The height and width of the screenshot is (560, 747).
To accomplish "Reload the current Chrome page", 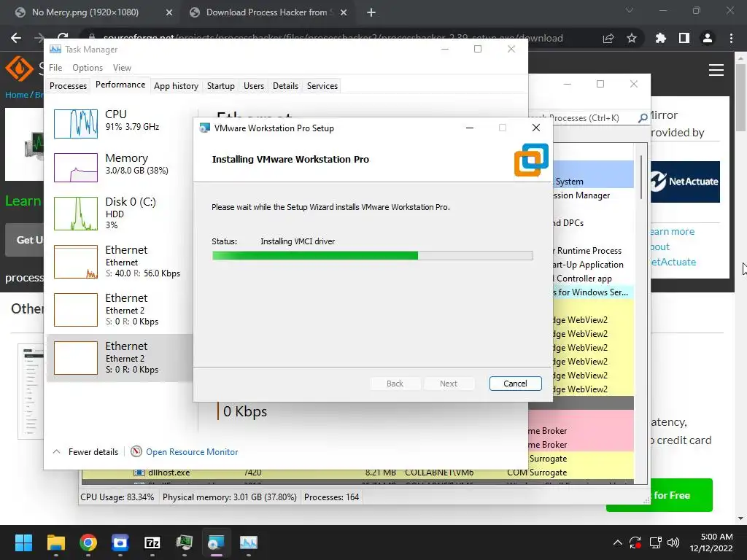I will tap(63, 38).
